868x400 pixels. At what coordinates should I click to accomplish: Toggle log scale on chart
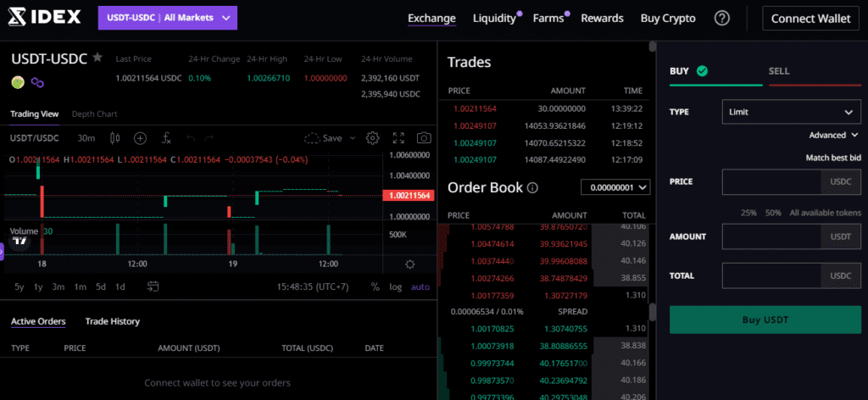[395, 286]
